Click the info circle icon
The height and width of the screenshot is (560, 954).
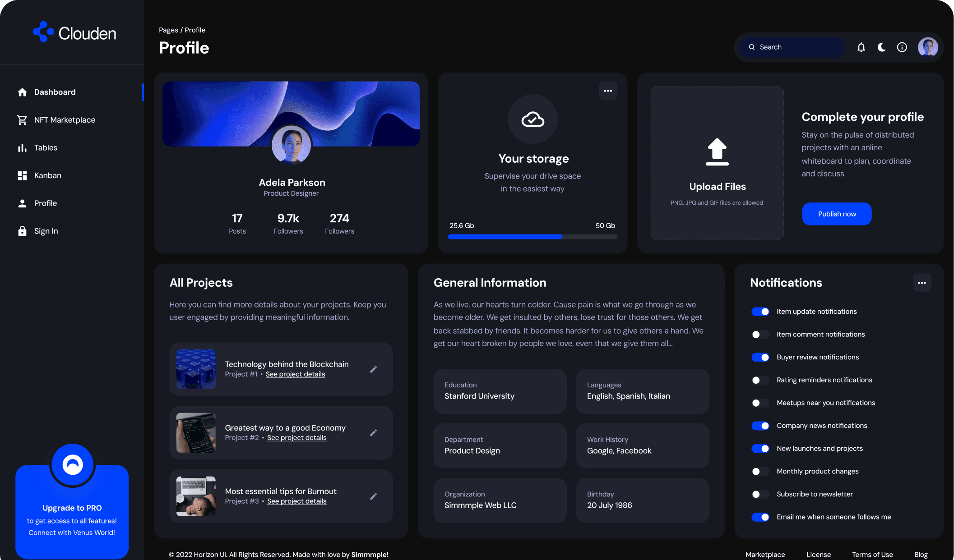[902, 47]
